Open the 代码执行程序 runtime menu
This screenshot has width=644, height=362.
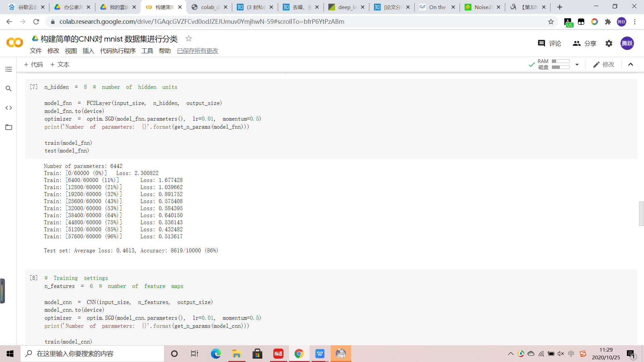[x=118, y=51]
